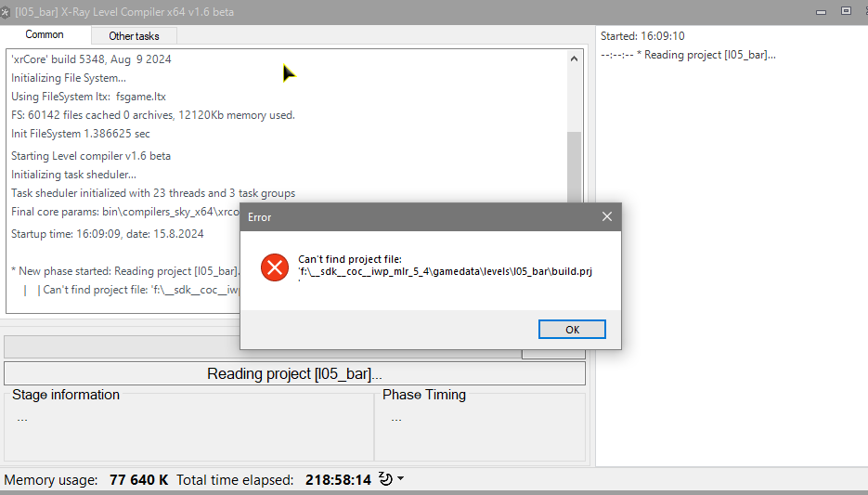Maximize the Level Compiler window

click(846, 11)
